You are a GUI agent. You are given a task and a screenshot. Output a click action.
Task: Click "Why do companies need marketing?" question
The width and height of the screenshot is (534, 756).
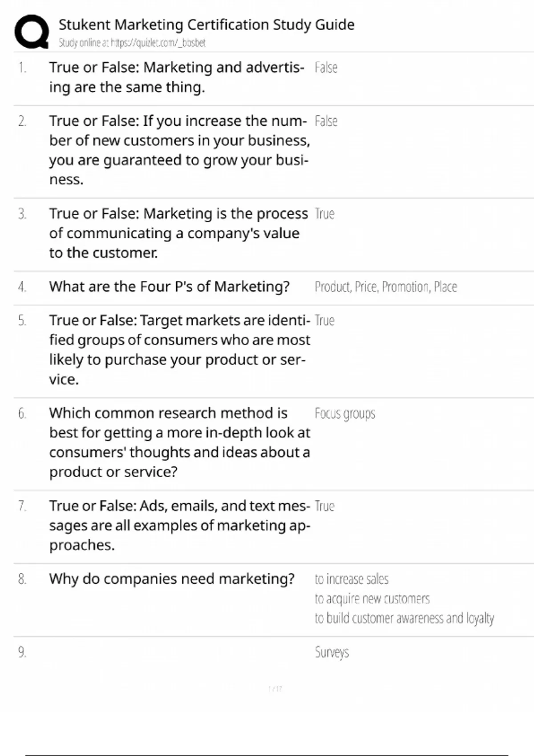coord(172,579)
